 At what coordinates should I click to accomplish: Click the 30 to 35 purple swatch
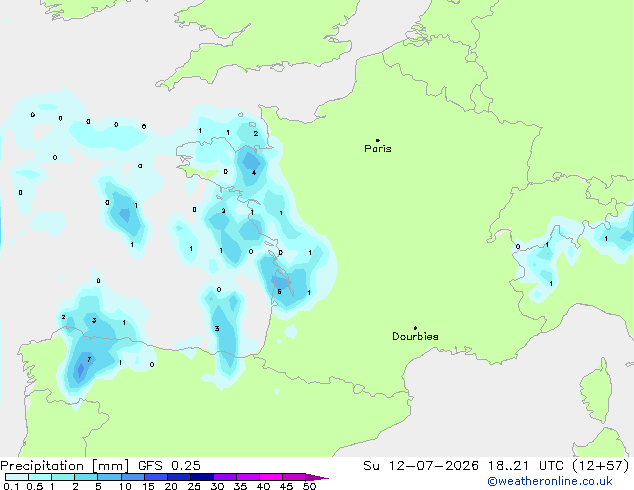225,477
